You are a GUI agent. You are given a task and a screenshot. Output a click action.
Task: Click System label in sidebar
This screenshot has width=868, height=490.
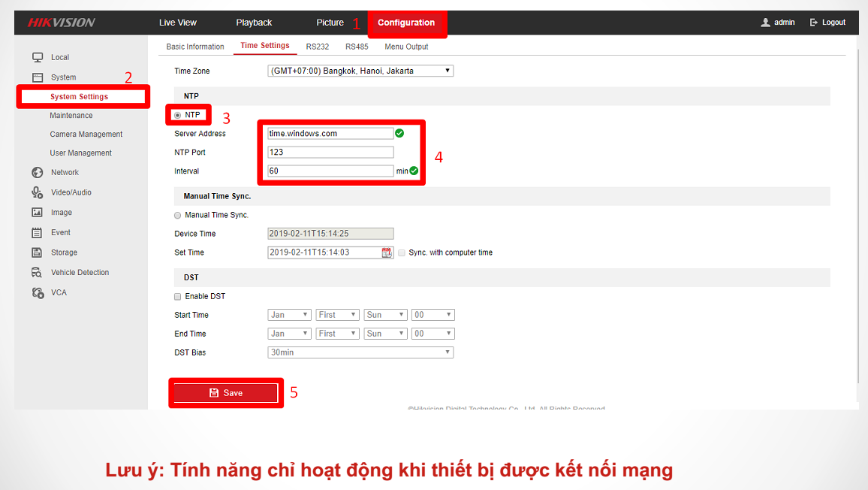64,77
